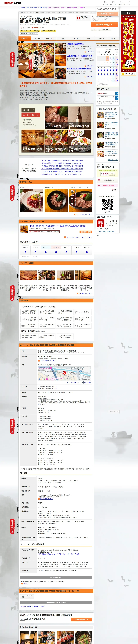The width and height of the screenshot is (138, 644).
Task: Open the イチオシ 仙台牛タン feature tile
Action: [56, 118]
